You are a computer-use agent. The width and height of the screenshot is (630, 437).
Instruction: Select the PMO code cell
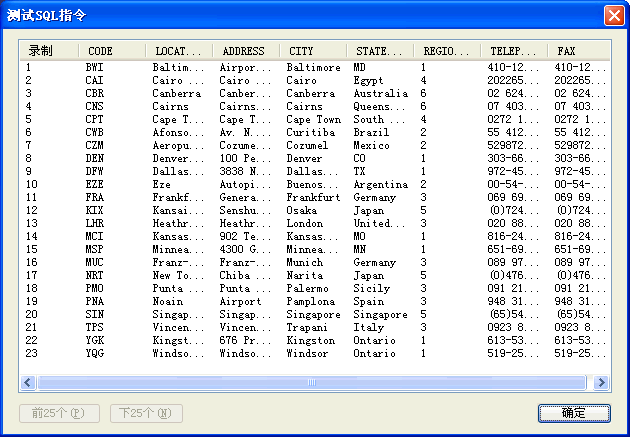(94, 288)
